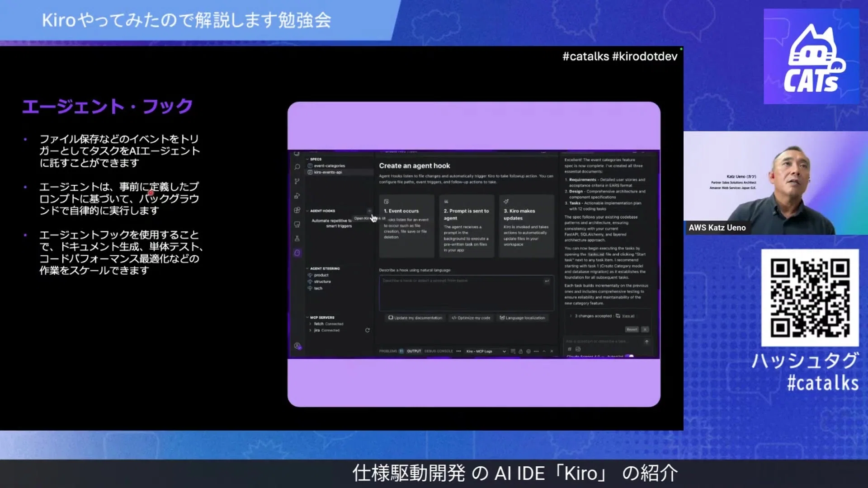Open the Testing flask icon
The image size is (868, 488).
[x=297, y=239]
